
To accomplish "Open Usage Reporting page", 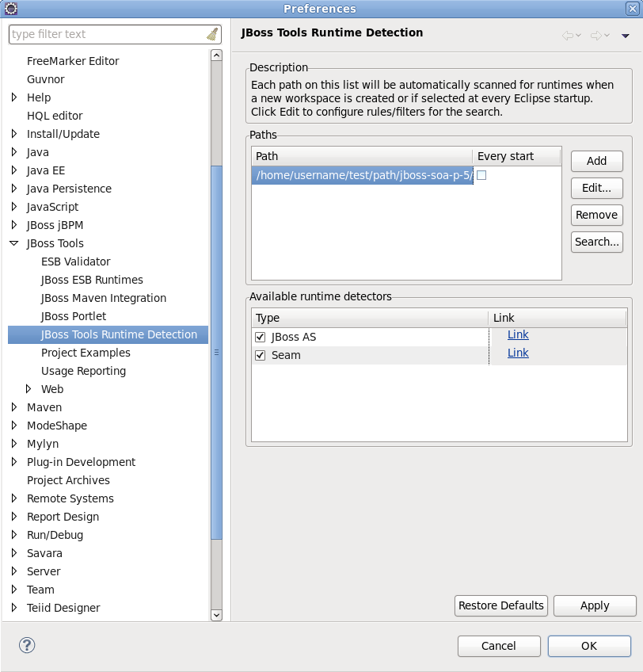I will [83, 371].
